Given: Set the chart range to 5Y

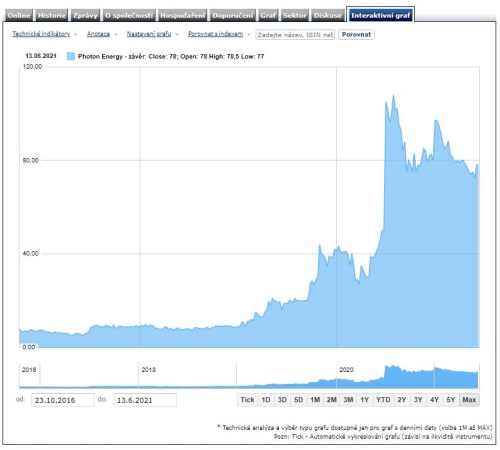Looking at the screenshot, I should (x=451, y=400).
